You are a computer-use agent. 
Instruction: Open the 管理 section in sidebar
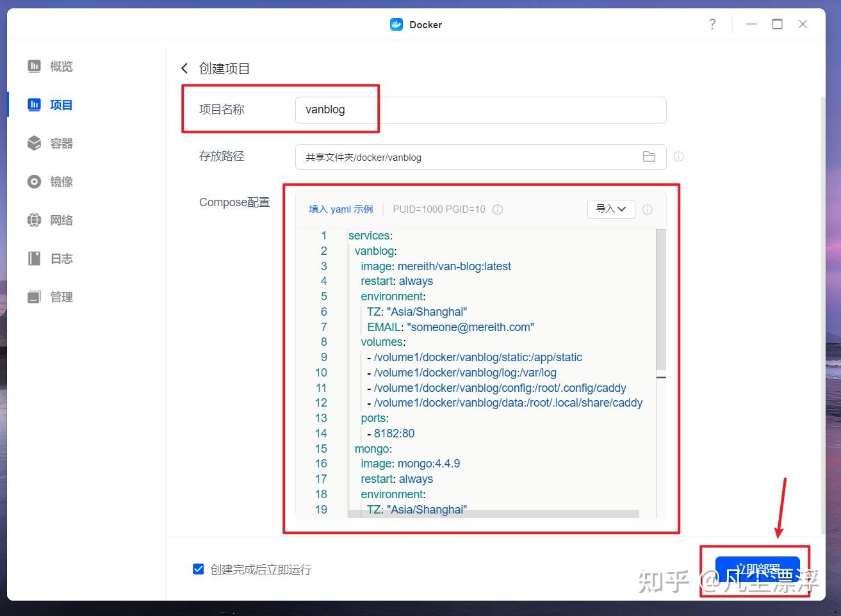(33, 296)
